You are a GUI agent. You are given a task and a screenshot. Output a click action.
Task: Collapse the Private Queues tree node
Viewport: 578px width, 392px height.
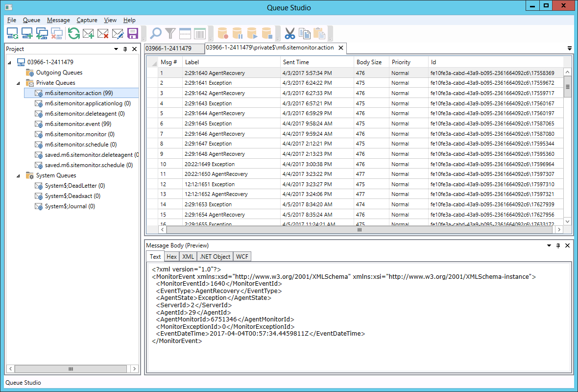[x=19, y=83]
